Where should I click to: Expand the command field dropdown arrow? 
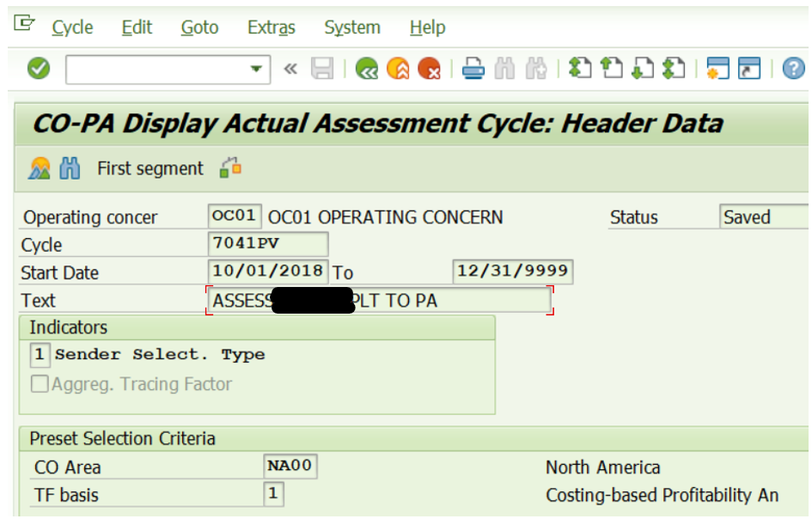[x=256, y=70]
